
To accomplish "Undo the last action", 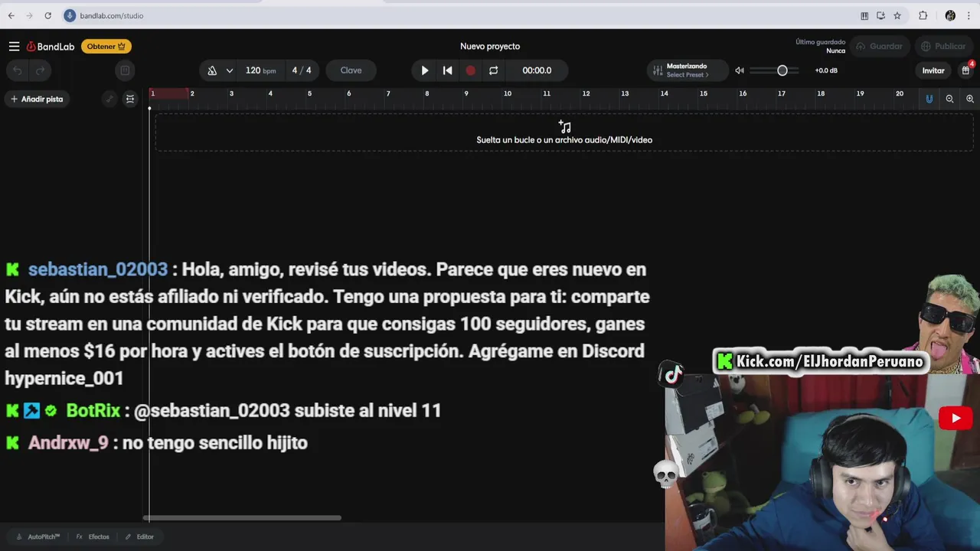I will 18,70.
